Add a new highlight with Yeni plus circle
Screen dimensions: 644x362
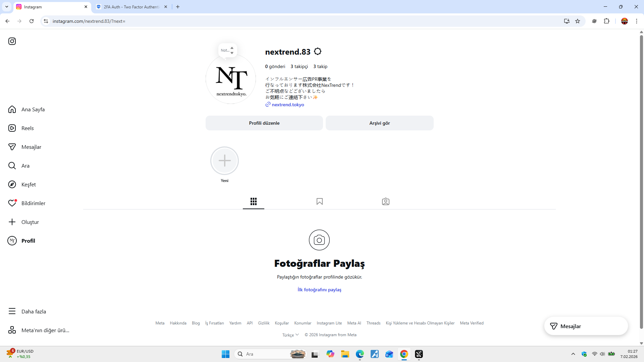(224, 161)
